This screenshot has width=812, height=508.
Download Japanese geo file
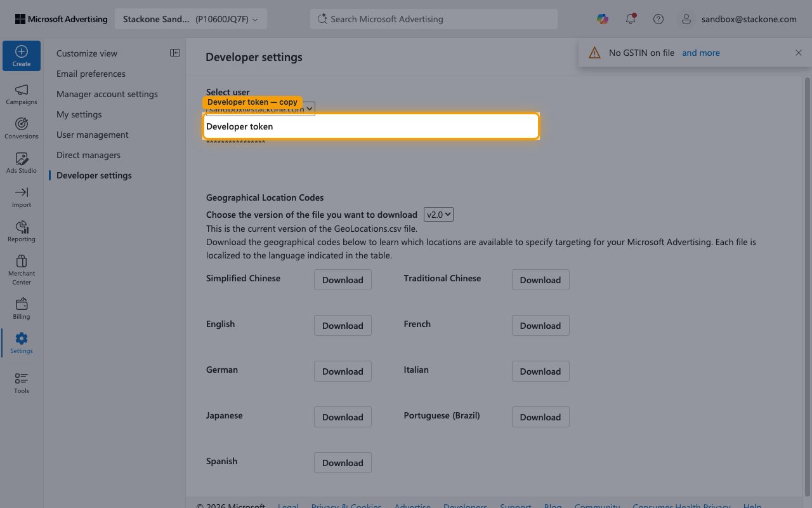click(x=343, y=417)
